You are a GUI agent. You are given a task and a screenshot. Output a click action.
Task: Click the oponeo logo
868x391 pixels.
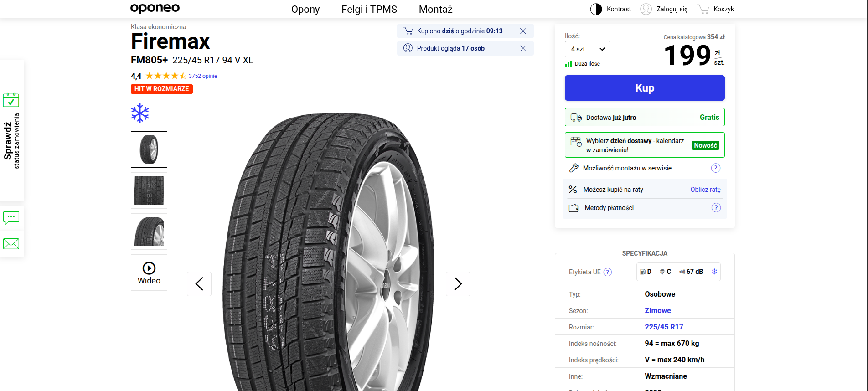pos(155,9)
